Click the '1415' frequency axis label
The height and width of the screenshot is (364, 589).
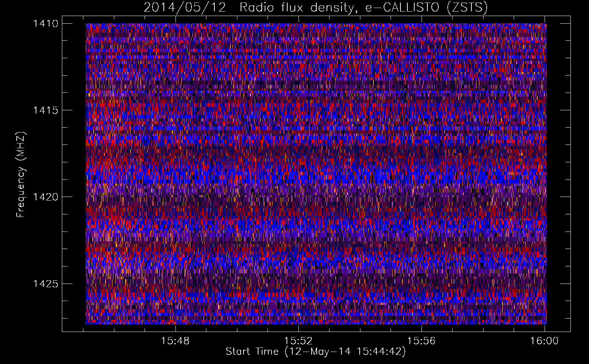click(46, 110)
